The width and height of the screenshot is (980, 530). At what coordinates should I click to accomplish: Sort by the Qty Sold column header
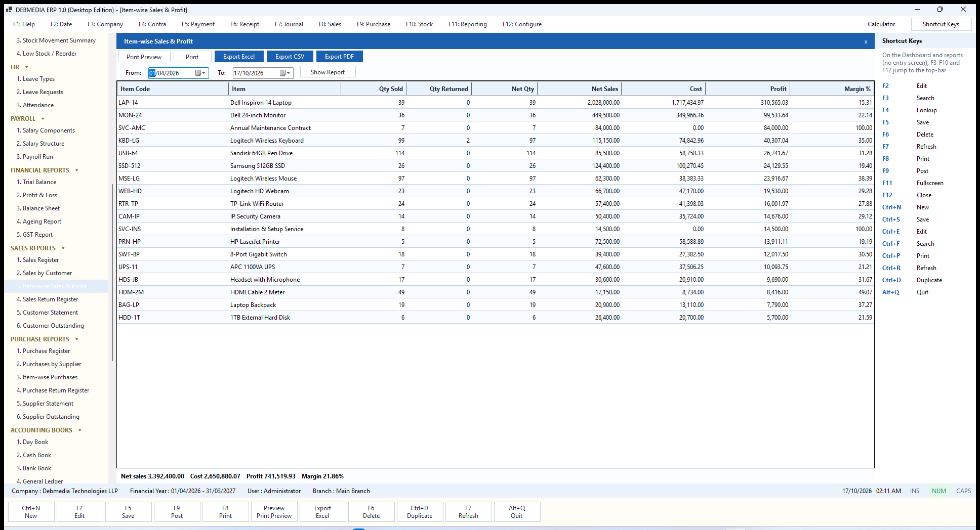click(x=374, y=89)
